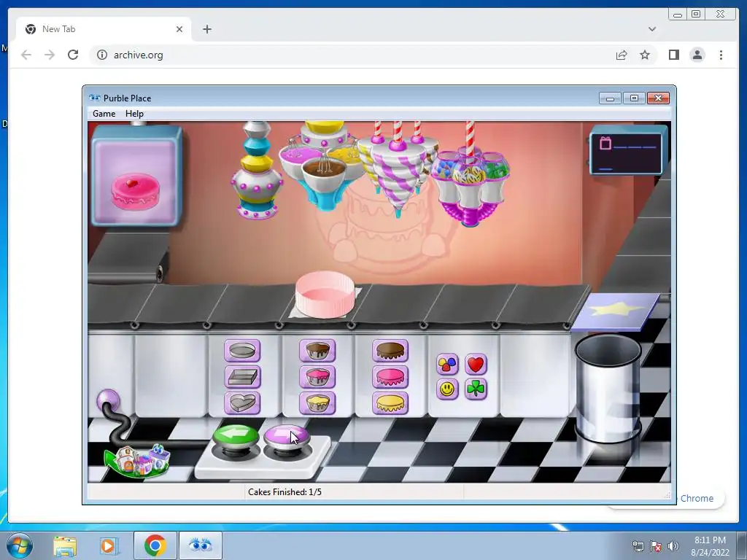Choose the strawberry pink batter button
The width and height of the screenshot is (747, 560).
pos(317,377)
